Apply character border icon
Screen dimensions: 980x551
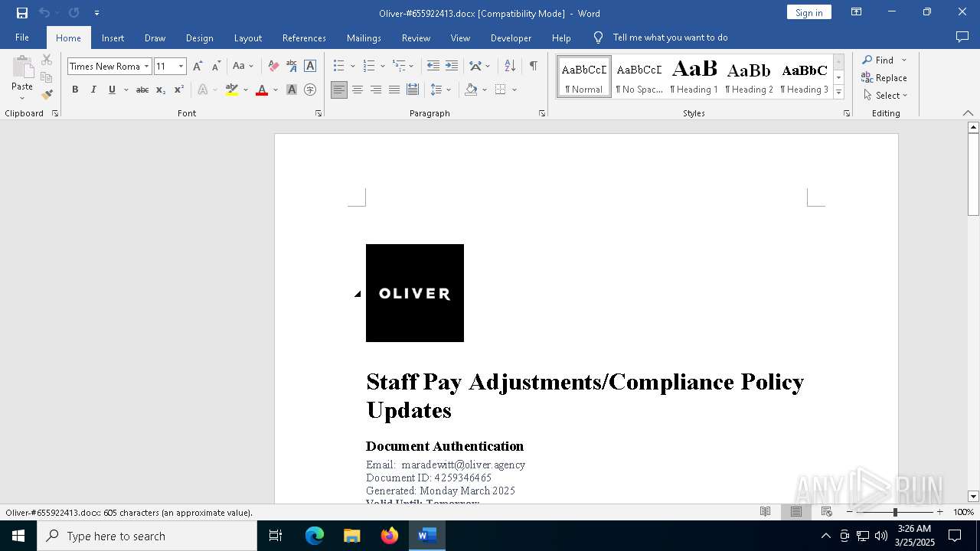pyautogui.click(x=310, y=67)
